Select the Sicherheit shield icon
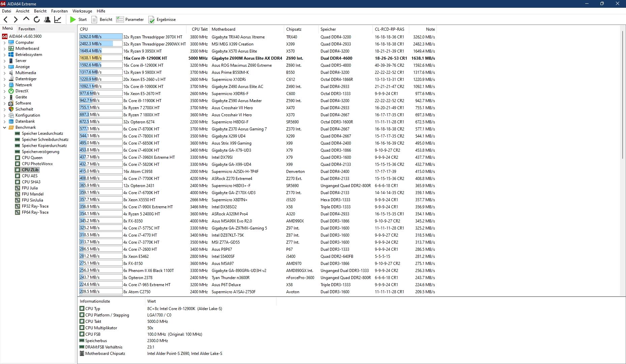This screenshot has width=626, height=364. 11,109
